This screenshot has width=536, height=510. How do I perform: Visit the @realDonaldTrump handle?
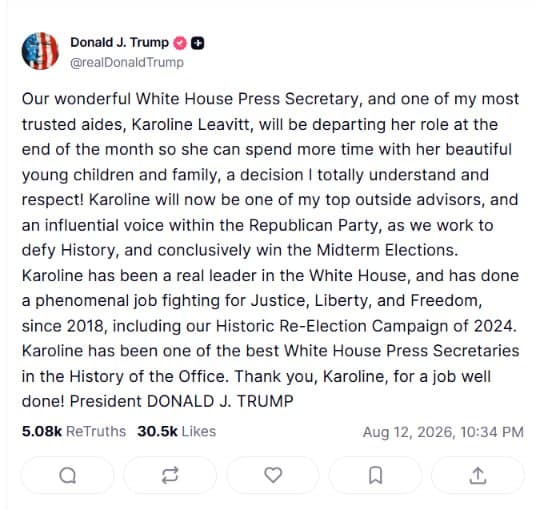127,63
